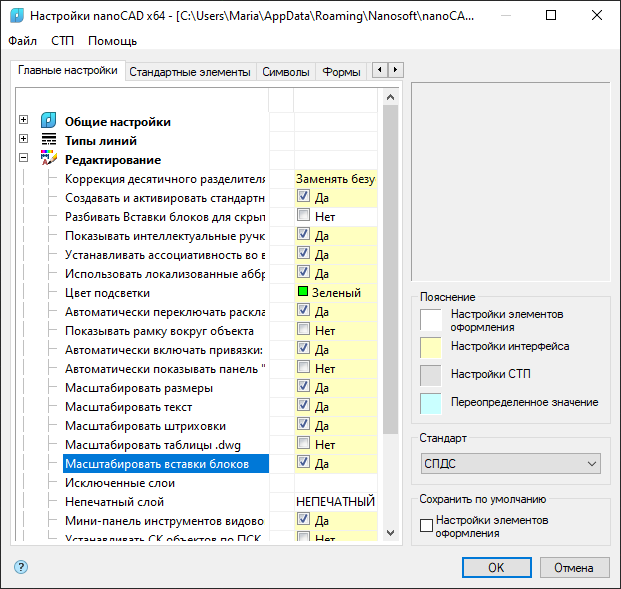
Task: Enable Показывать рамку вокруг объекта checkbox
Action: point(303,330)
